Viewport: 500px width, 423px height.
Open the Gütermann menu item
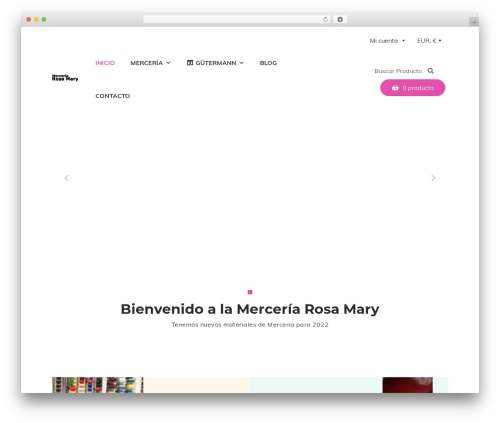coord(216,63)
